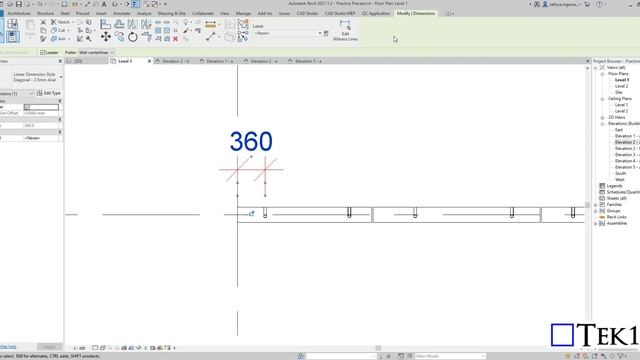Collapse the Views (all) tree node

click(x=596, y=68)
